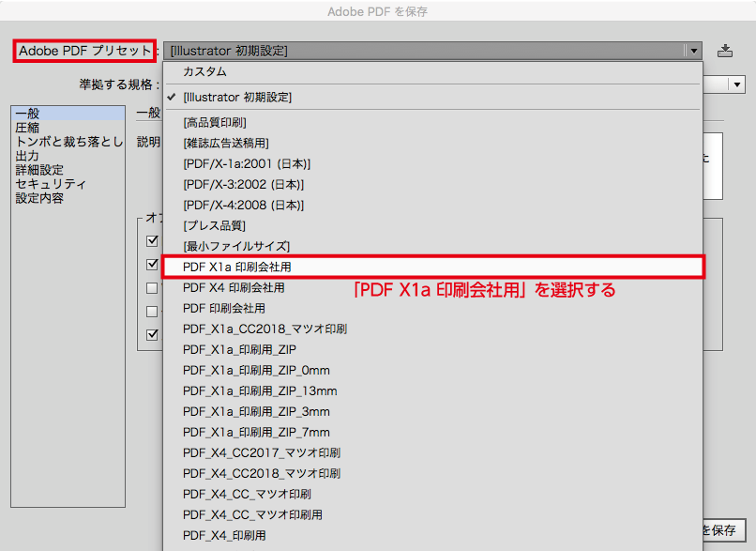Choose the PDF_X4_印刷用 preset
This screenshot has height=551, width=756.
[432, 536]
